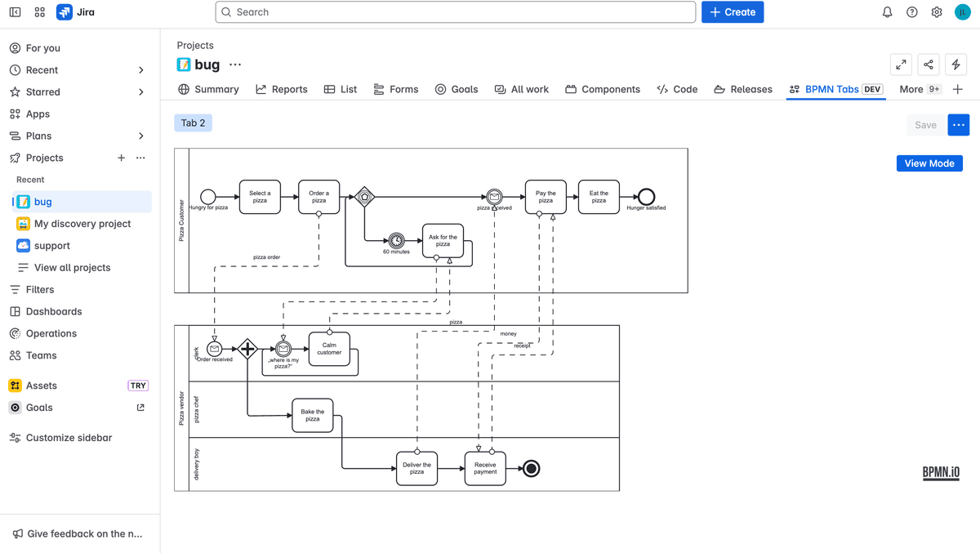Expand the Starred menu chevron
This screenshot has width=980, height=553.
(140, 92)
